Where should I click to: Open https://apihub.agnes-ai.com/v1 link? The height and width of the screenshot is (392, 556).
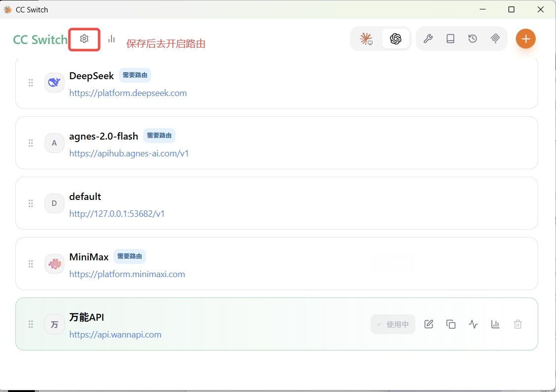(x=129, y=153)
